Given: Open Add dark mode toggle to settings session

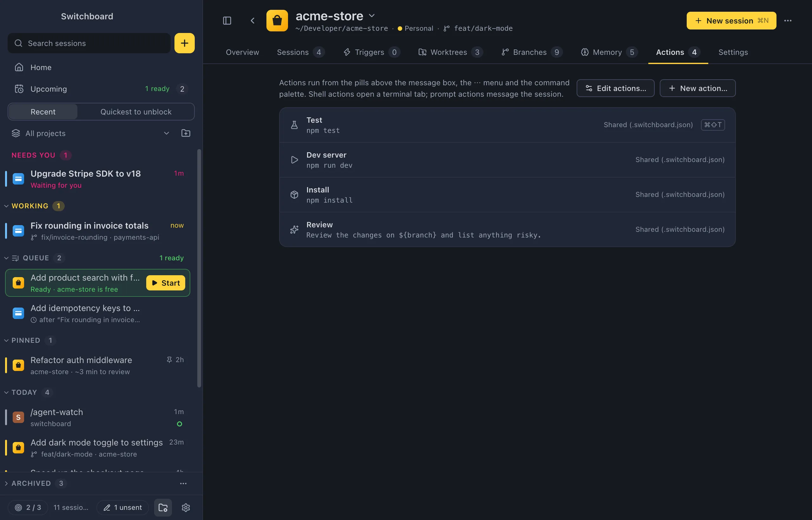Looking at the screenshot, I should click(98, 448).
